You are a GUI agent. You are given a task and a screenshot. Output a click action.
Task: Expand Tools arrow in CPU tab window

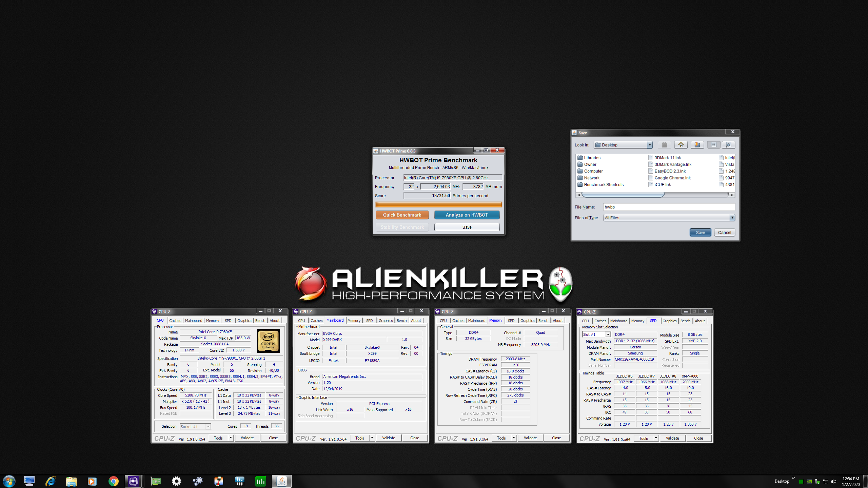point(231,438)
